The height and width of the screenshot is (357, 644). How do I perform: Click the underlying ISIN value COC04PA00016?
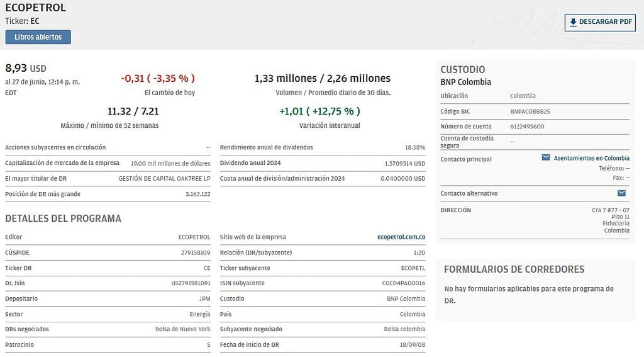tap(404, 283)
